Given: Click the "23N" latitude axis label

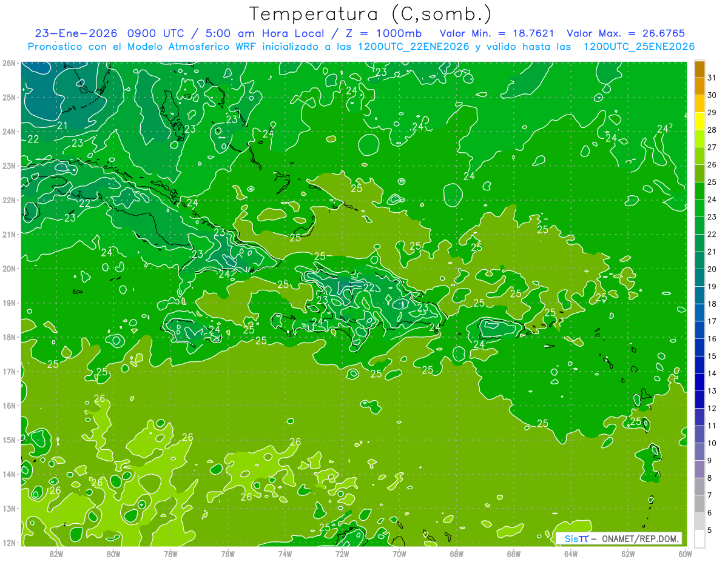Looking at the screenshot, I should 8,166.
